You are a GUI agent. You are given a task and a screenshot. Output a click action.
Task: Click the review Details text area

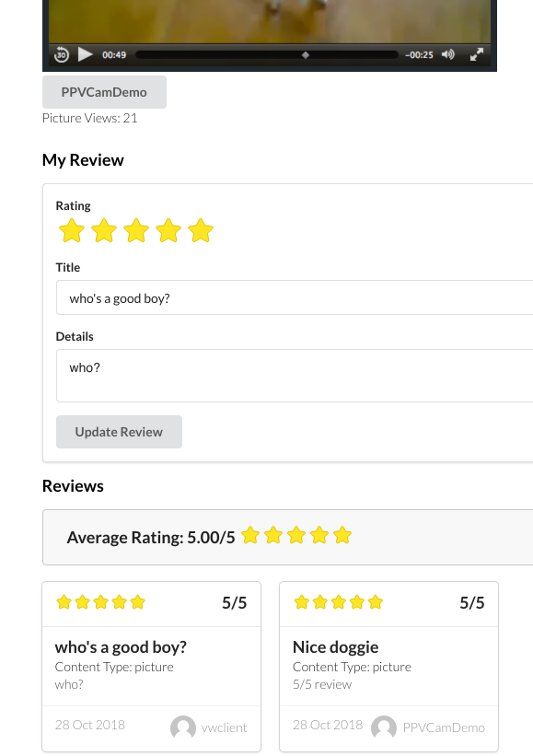click(295, 376)
